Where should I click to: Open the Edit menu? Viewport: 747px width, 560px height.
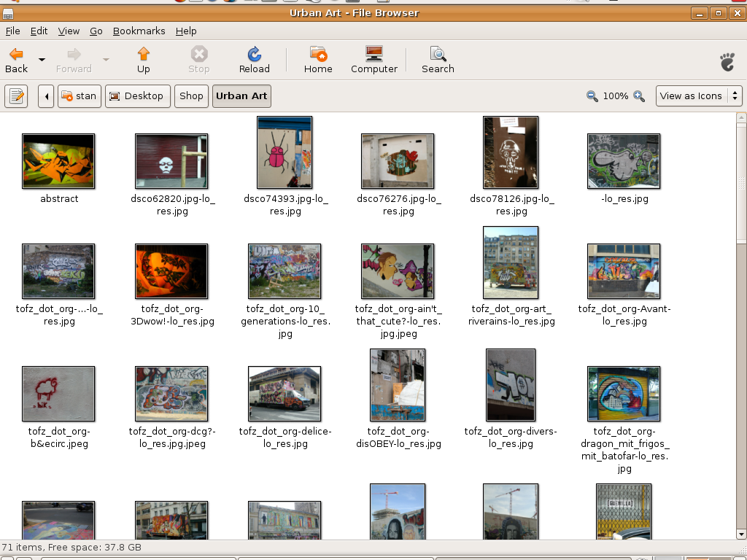point(39,31)
